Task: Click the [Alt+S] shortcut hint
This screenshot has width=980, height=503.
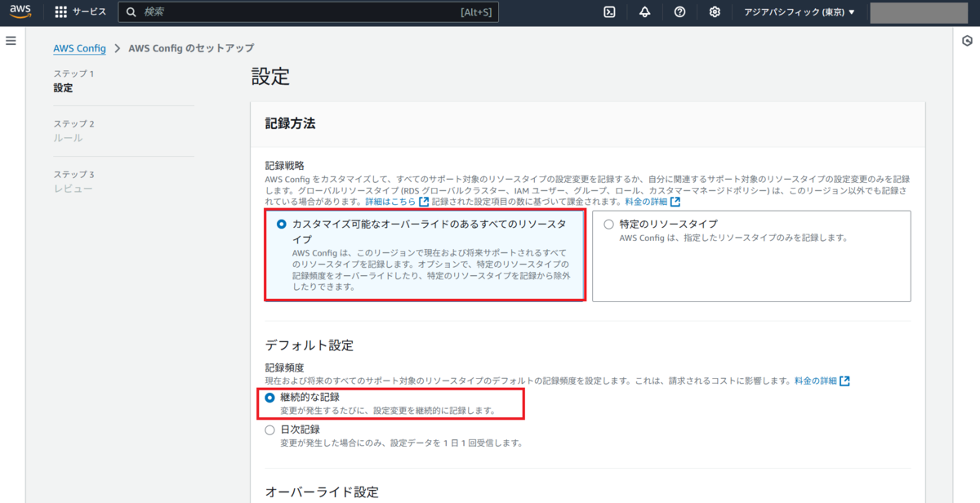Action: pyautogui.click(x=476, y=12)
